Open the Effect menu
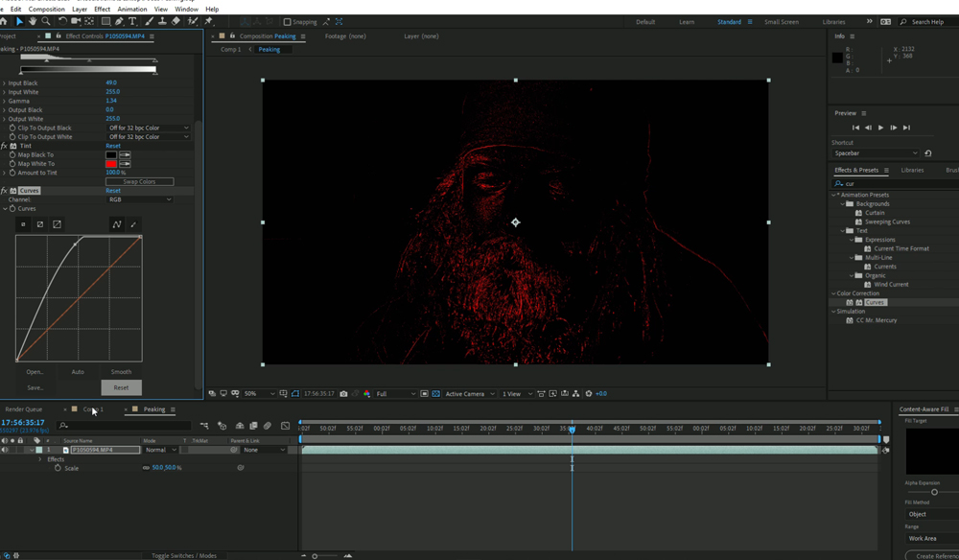Screen dimensions: 959x560 click(103, 10)
